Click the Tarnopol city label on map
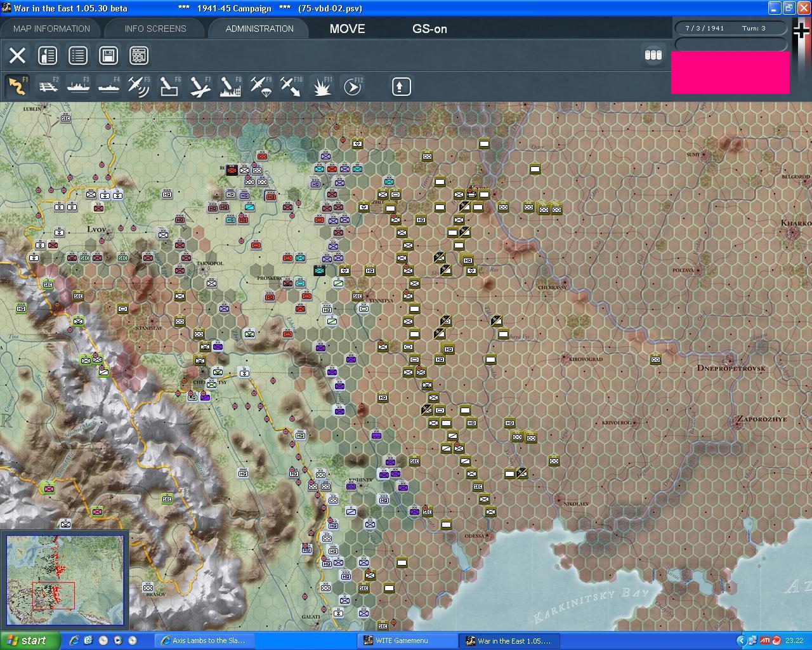812x650 pixels. point(210,263)
